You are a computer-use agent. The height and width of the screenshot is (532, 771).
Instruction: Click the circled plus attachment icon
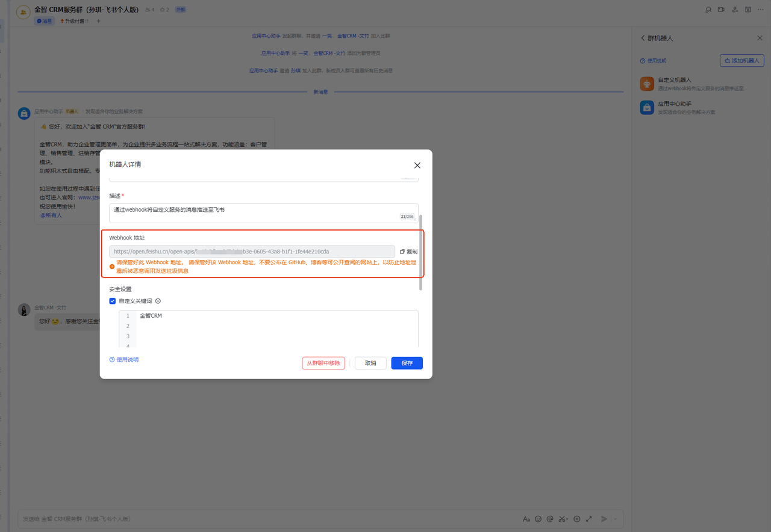click(576, 519)
